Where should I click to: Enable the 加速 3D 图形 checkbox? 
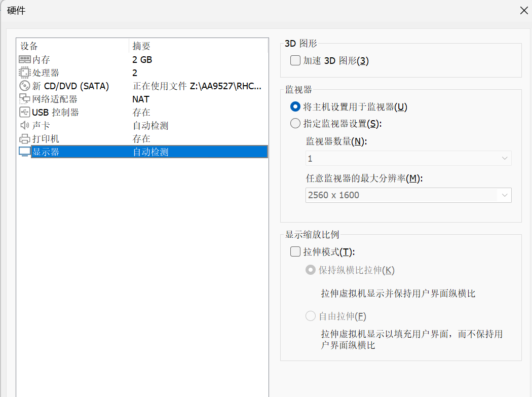pos(295,60)
